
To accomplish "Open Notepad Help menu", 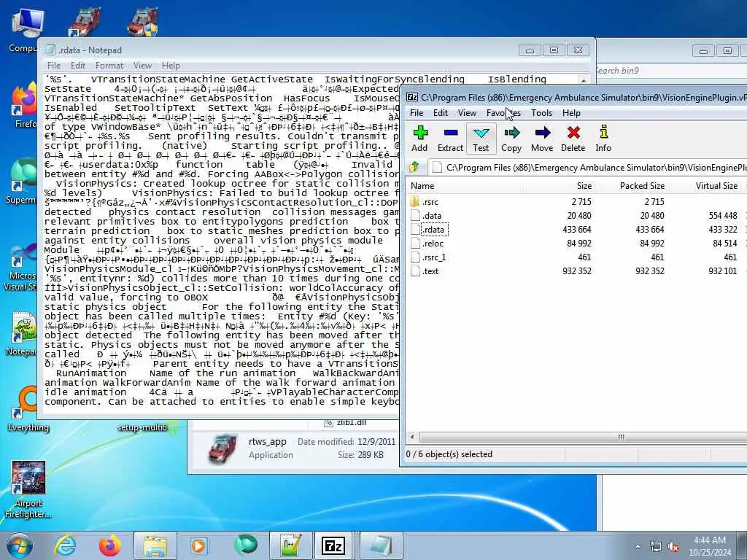I will pyautogui.click(x=171, y=65).
